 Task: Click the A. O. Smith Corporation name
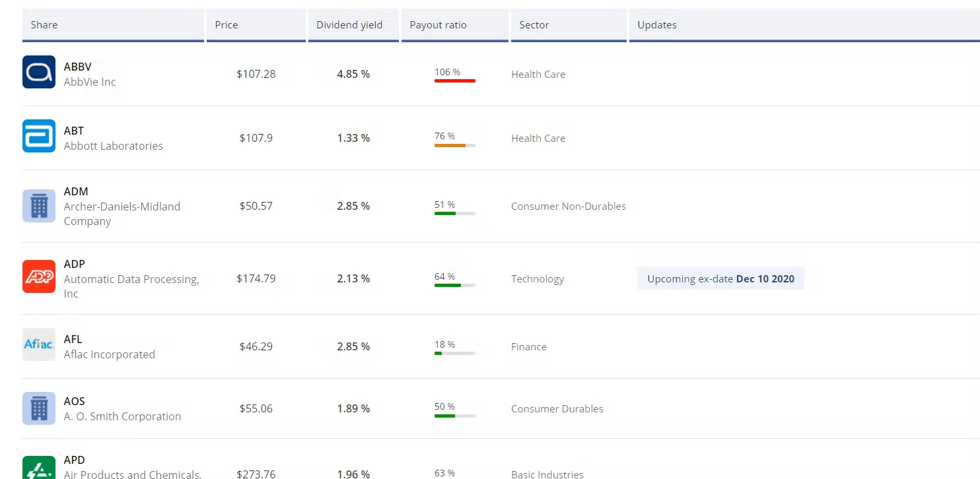123,416
